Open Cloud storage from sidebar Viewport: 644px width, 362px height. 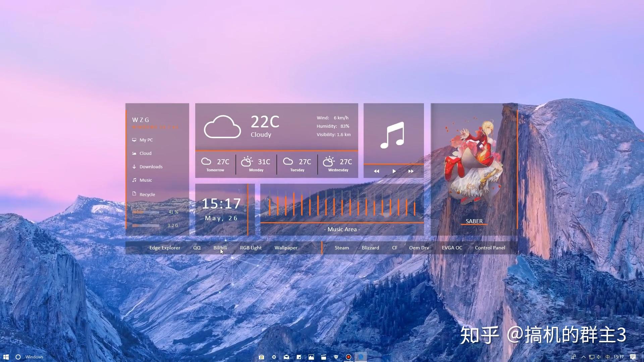[146, 153]
